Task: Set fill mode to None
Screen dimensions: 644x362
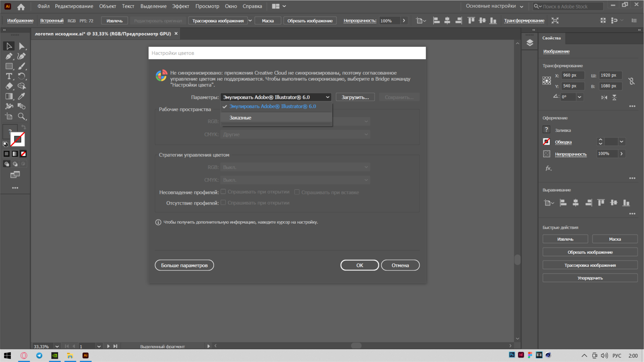Action: 23,154
